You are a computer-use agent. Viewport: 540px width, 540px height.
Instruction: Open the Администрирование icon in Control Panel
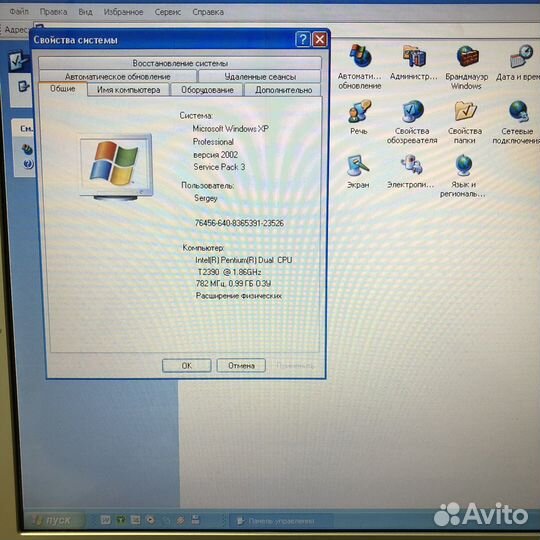[414, 62]
